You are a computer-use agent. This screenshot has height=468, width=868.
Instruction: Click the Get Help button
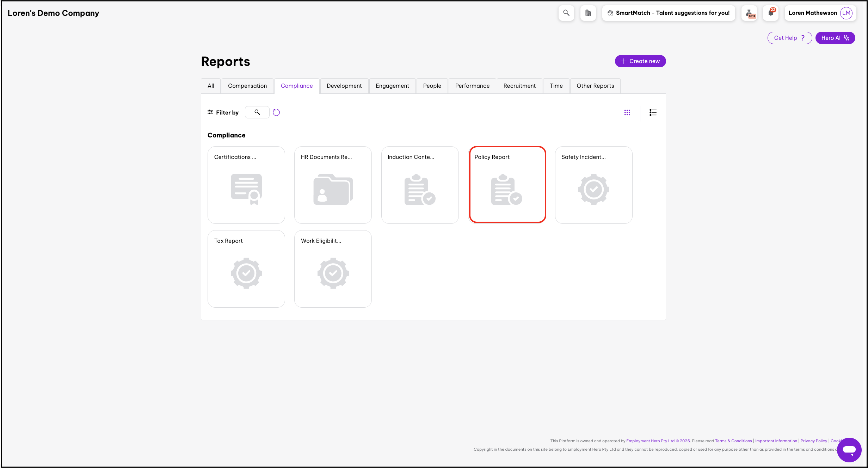coord(789,38)
